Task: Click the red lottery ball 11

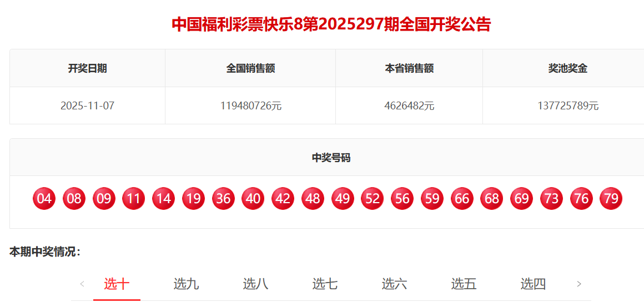Action: 134,199
